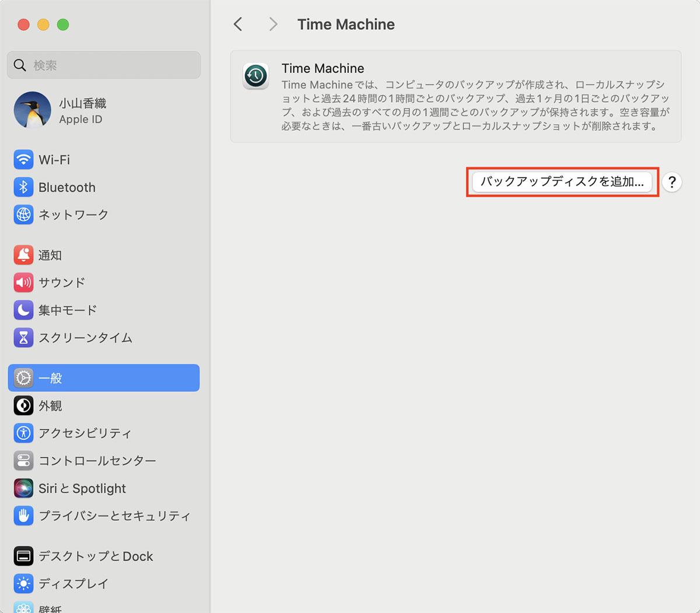Click the 集中モード moon icon

click(x=23, y=310)
